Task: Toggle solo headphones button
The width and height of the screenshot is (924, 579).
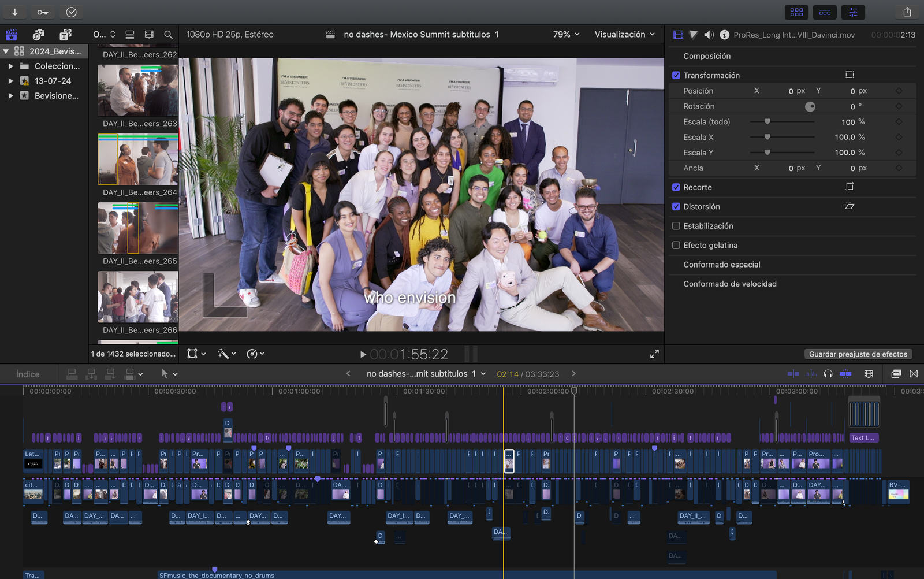Action: [828, 374]
